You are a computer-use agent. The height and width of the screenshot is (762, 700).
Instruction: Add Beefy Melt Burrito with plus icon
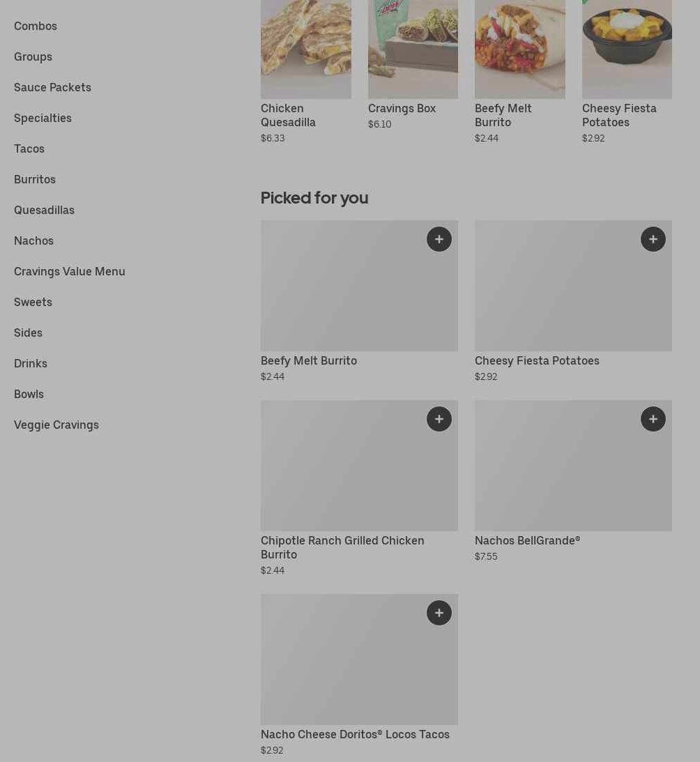pyautogui.click(x=439, y=239)
